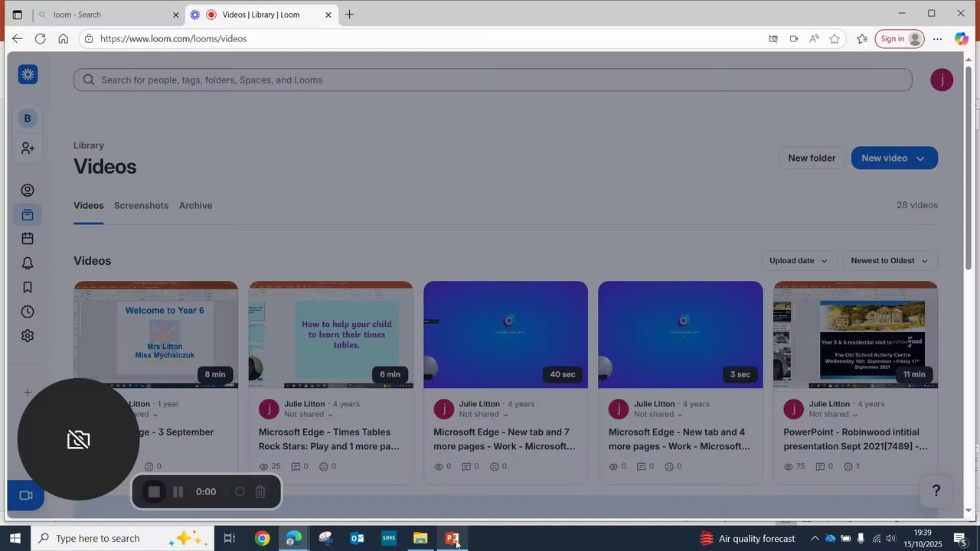The image size is (980, 551).
Task: Click Read aloud icon in address bar
Action: 814,39
